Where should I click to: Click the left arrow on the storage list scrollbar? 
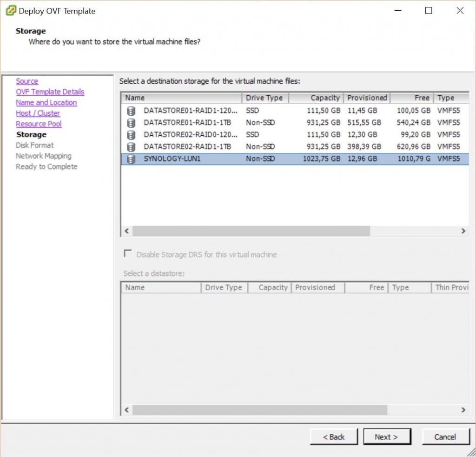click(126, 231)
